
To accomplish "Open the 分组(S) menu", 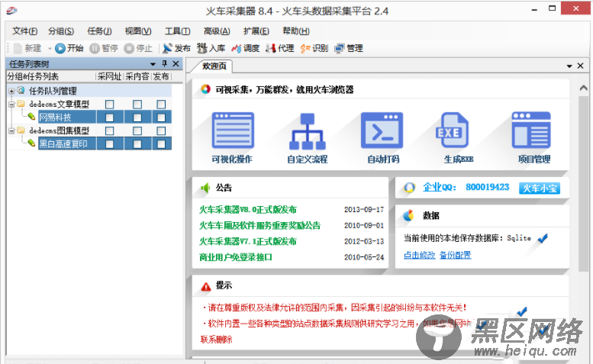I will (61, 31).
